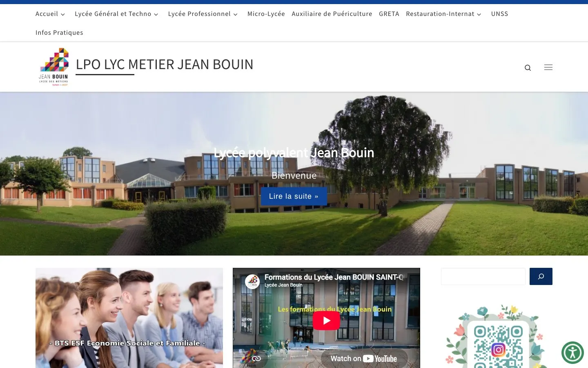The width and height of the screenshot is (588, 368).
Task: Open the hamburger menu icon
Action: tap(548, 67)
